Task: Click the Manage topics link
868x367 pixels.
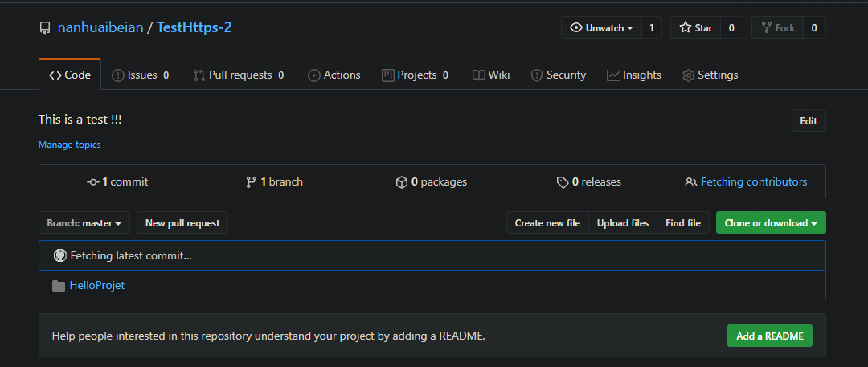Action: 69,145
